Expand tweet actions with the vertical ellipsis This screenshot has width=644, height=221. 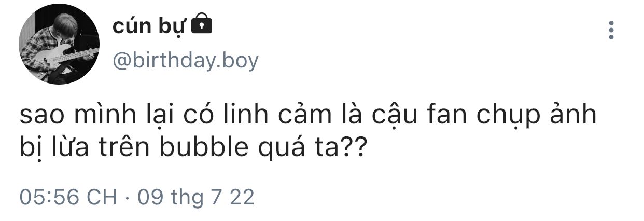[x=611, y=31]
